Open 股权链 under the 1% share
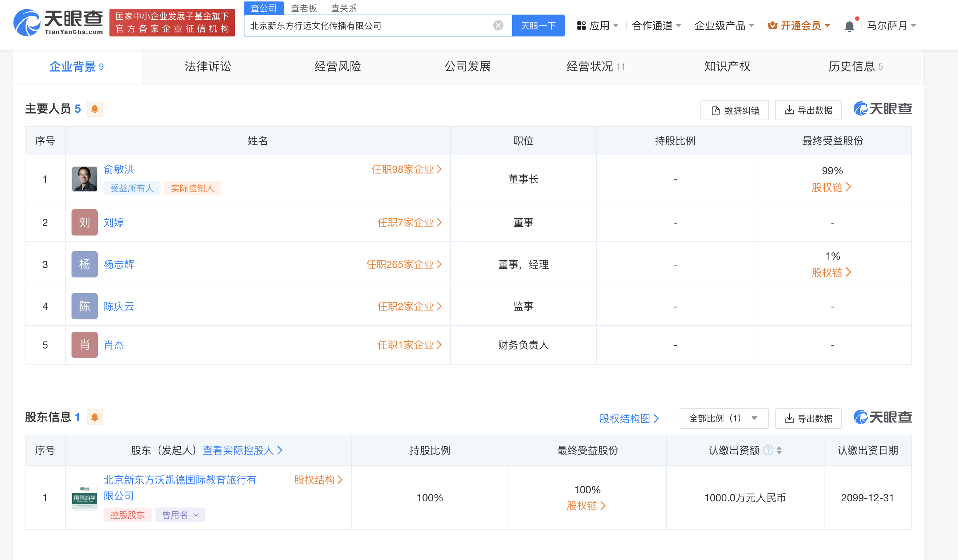The width and height of the screenshot is (958, 560). (831, 272)
